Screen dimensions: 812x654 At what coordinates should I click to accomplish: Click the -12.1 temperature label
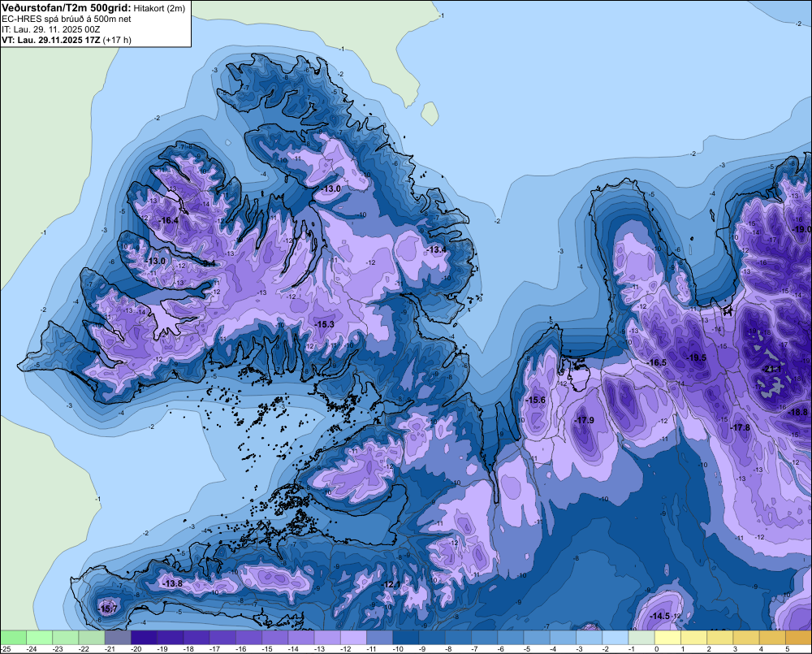click(391, 585)
